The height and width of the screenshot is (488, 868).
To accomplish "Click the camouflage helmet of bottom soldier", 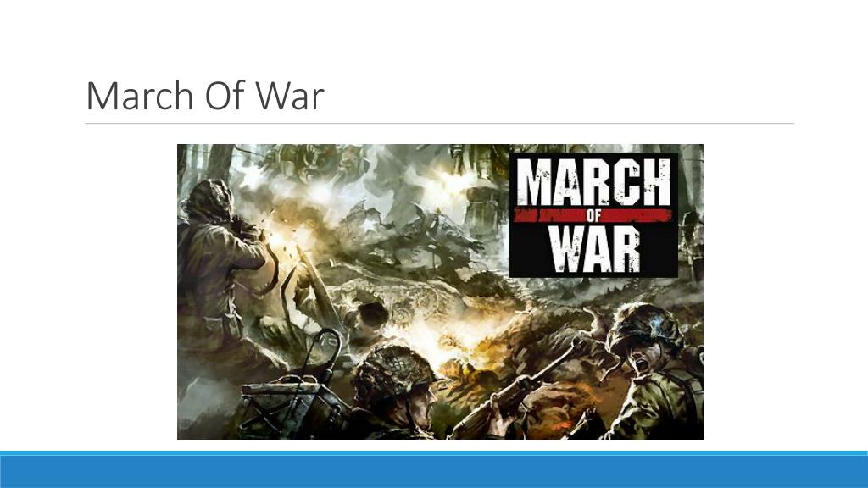I will 392,369.
